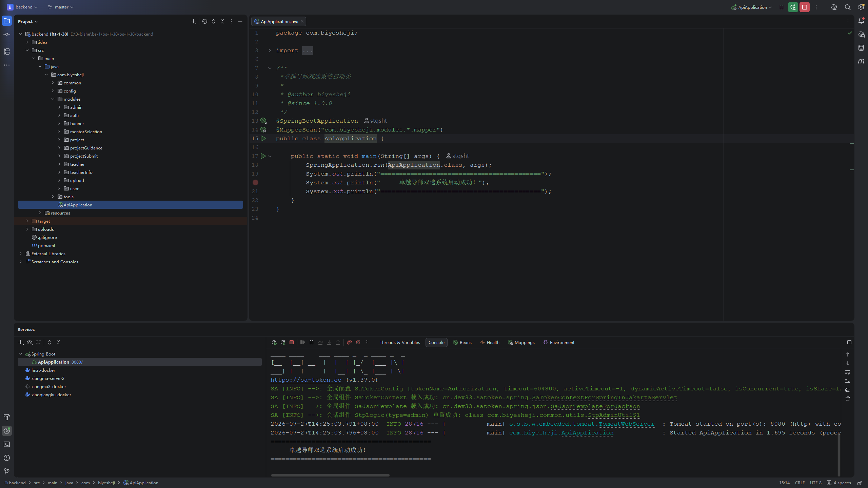The image size is (868, 488).
Task: Select opened file in Project tree
Action: tap(205, 21)
